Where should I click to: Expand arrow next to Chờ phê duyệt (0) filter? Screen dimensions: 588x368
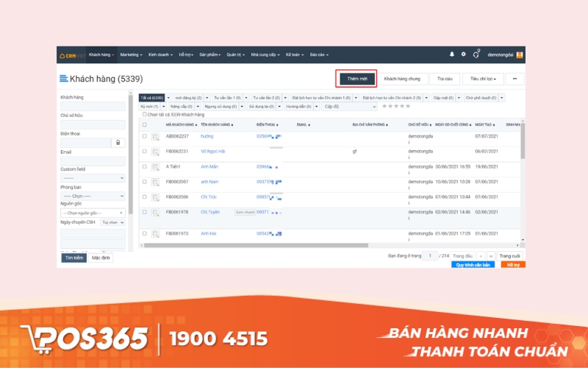tap(502, 98)
